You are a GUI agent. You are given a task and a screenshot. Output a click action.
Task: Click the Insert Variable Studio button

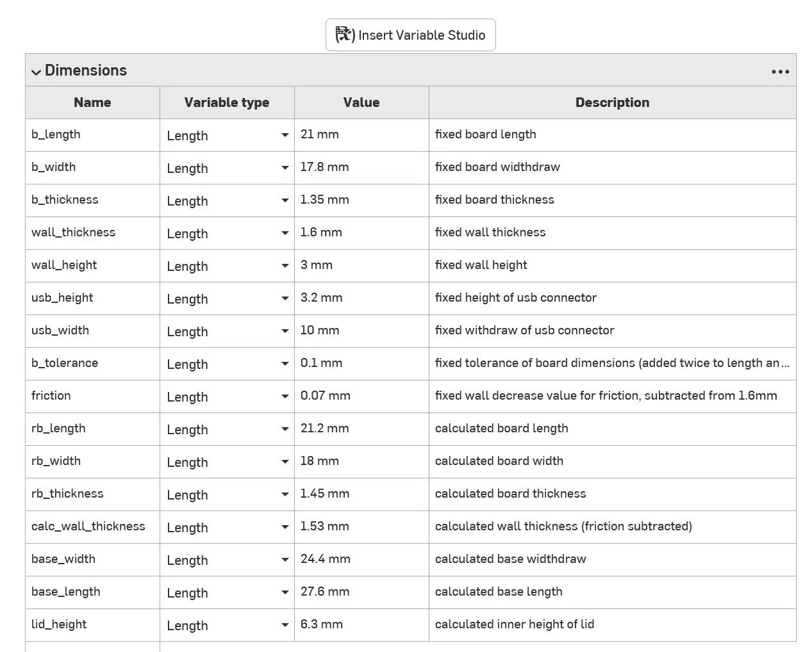coord(410,35)
